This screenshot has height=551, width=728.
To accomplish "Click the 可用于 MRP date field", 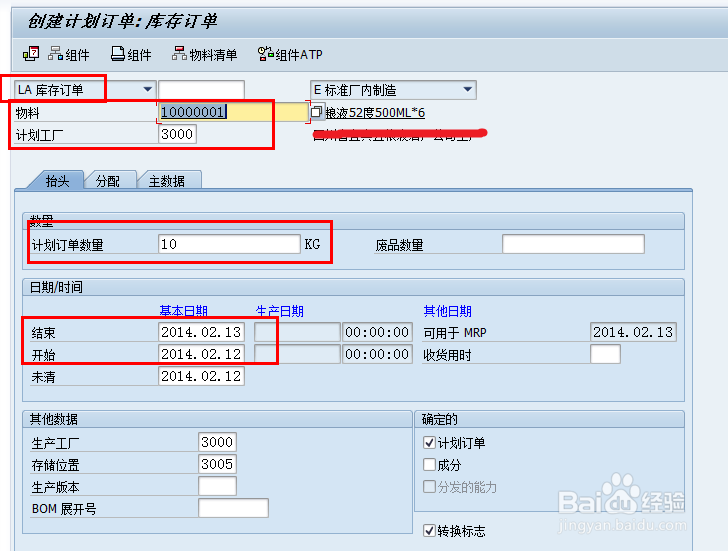I will [x=633, y=332].
